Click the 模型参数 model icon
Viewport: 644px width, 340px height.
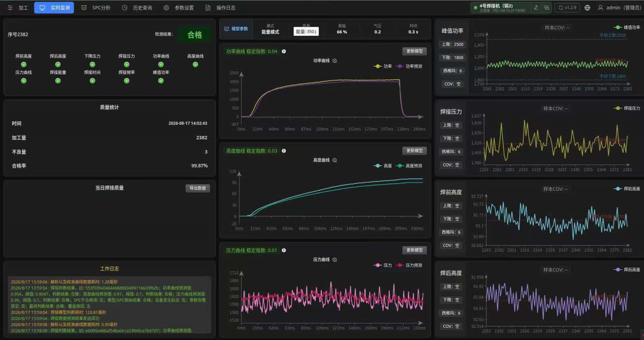pos(226,29)
